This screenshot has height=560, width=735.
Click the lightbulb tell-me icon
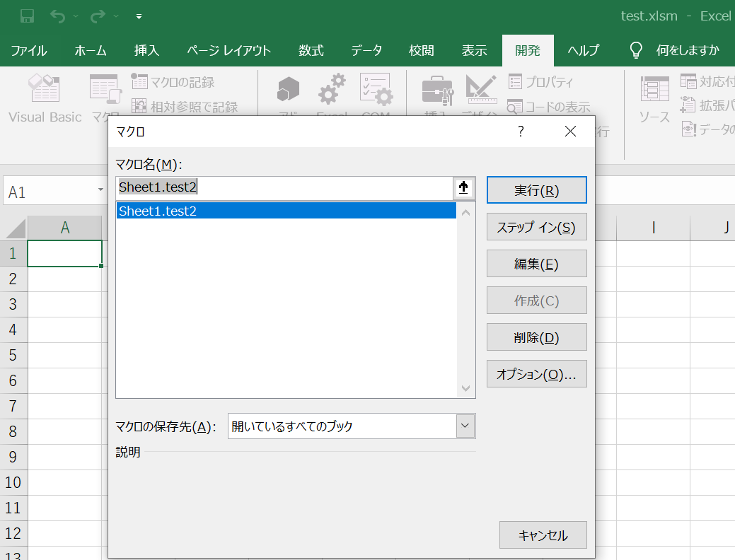(x=636, y=50)
